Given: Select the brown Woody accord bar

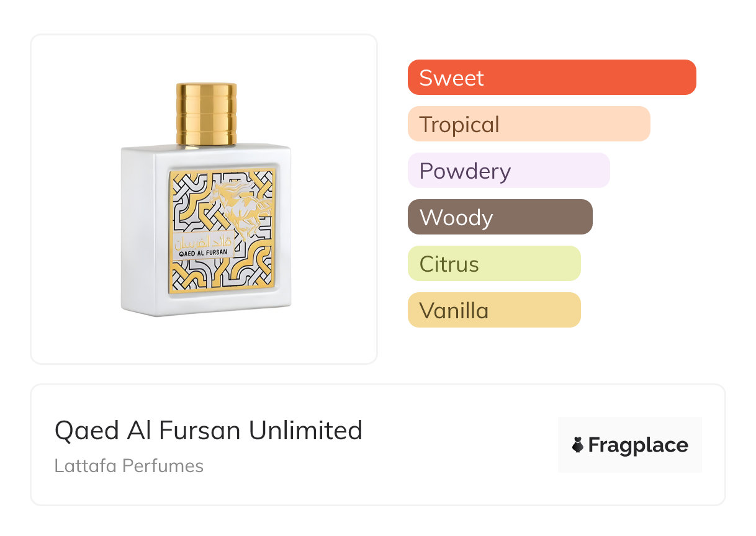Looking at the screenshot, I should (x=500, y=217).
